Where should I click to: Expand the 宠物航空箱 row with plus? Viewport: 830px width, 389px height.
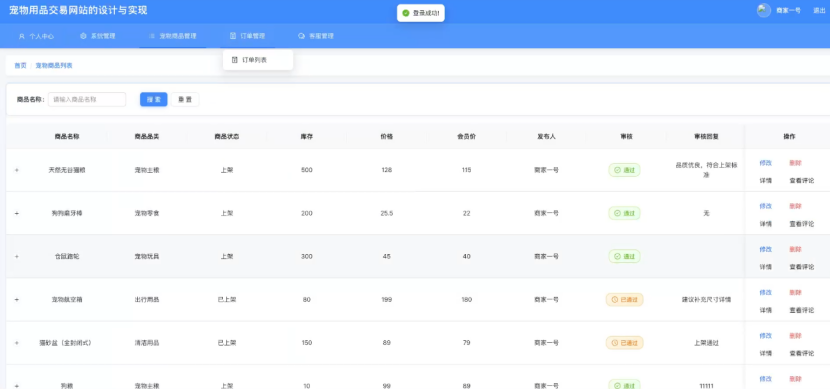coord(17,300)
